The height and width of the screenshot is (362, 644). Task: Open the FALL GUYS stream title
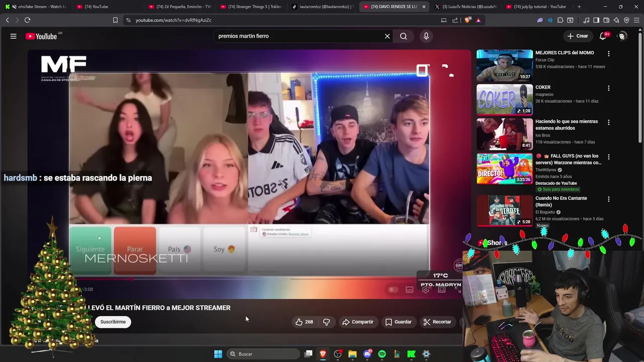click(569, 159)
